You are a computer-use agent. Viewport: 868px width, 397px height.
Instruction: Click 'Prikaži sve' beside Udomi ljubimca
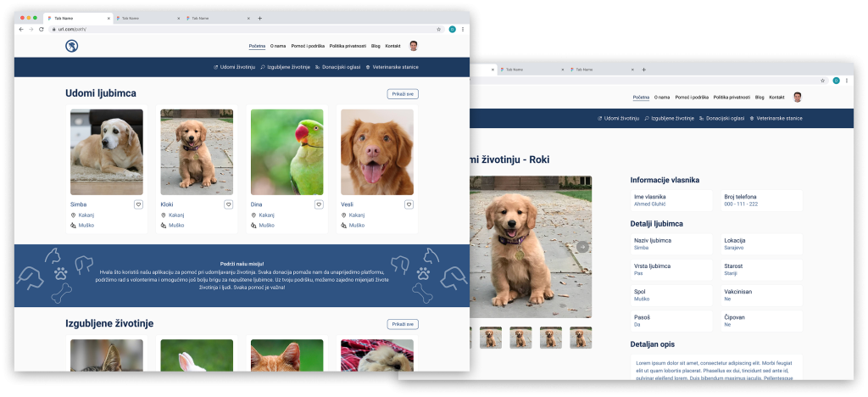coord(403,94)
